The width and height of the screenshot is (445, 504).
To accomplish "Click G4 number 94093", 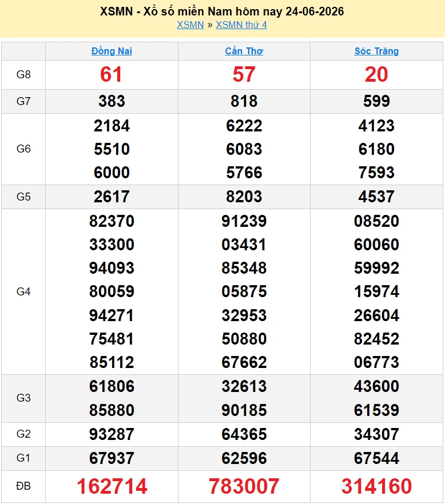I will point(112,268).
